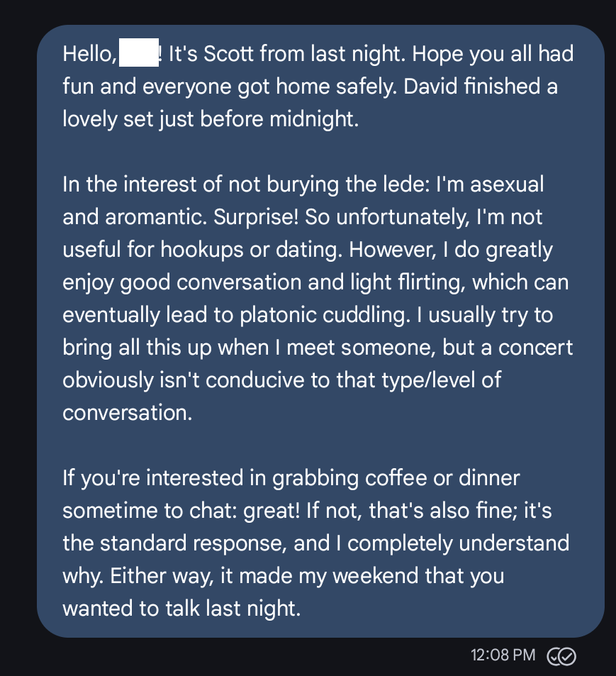Image resolution: width=616 pixels, height=676 pixels.
Task: Click the "lovely set just before midnight" line
Action: coord(211,118)
